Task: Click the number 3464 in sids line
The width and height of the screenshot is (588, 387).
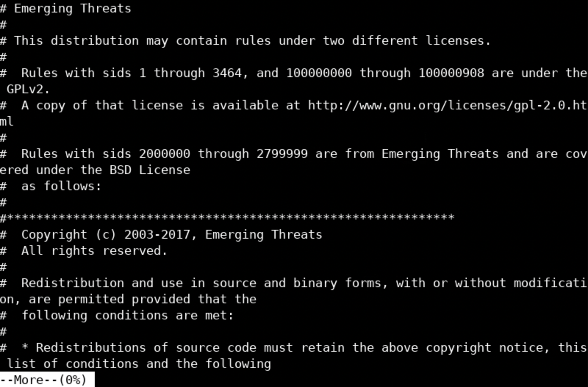Action: pos(227,73)
